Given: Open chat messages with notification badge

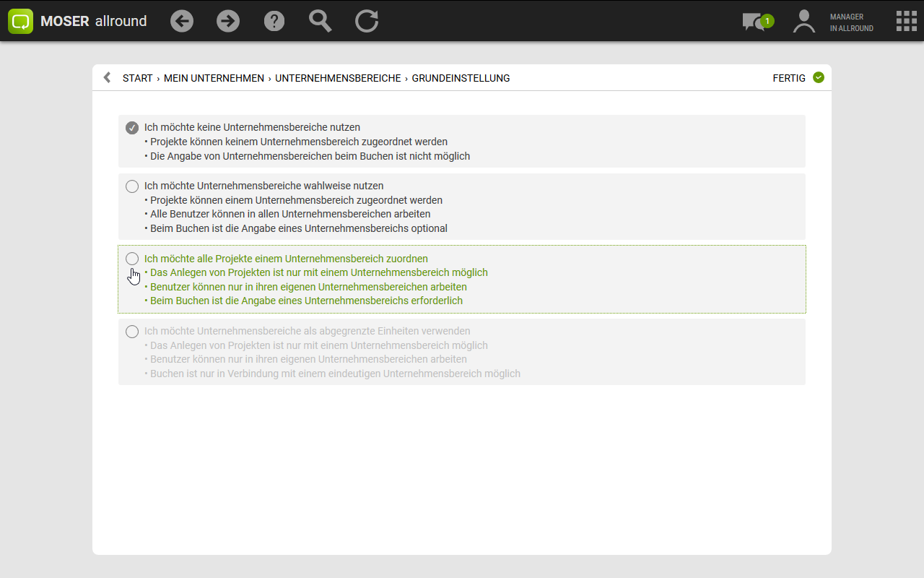Looking at the screenshot, I should [754, 22].
